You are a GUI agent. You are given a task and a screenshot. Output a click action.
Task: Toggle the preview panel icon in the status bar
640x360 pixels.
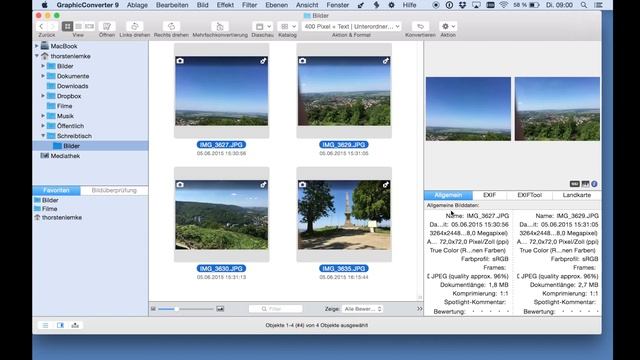[60, 325]
